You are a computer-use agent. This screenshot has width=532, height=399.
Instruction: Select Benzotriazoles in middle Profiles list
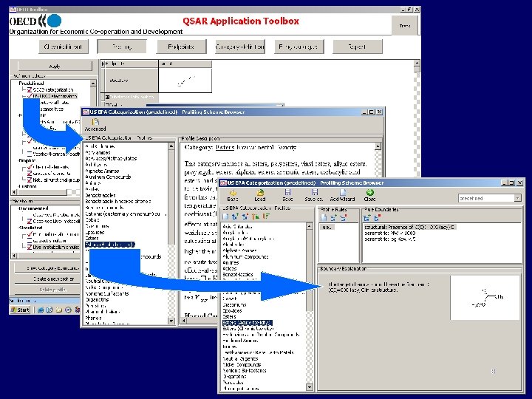point(100,195)
